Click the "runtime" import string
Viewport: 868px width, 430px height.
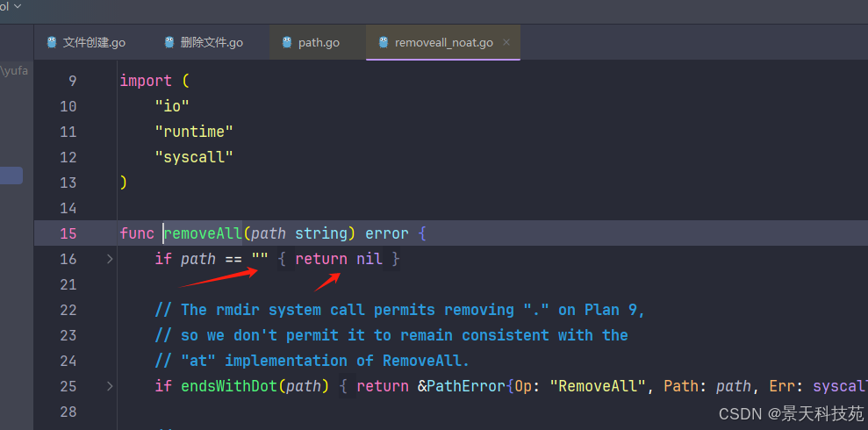[x=194, y=132]
